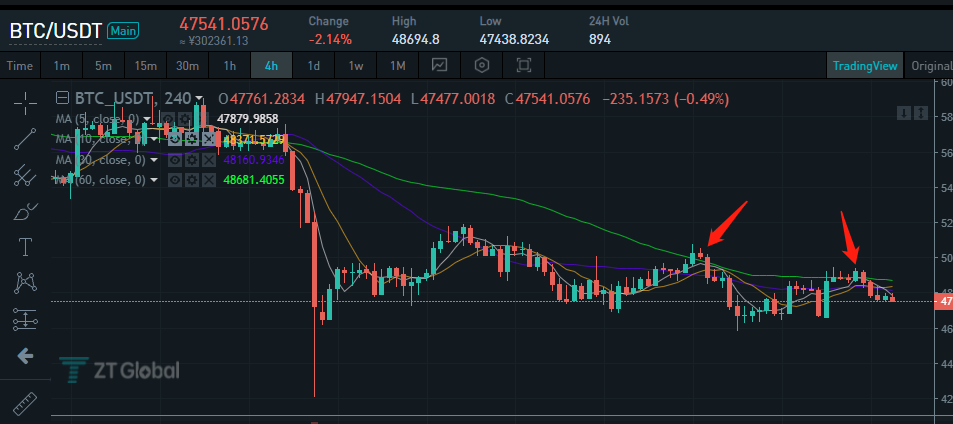
Task: Click the open price O47761.2834
Action: click(x=263, y=98)
